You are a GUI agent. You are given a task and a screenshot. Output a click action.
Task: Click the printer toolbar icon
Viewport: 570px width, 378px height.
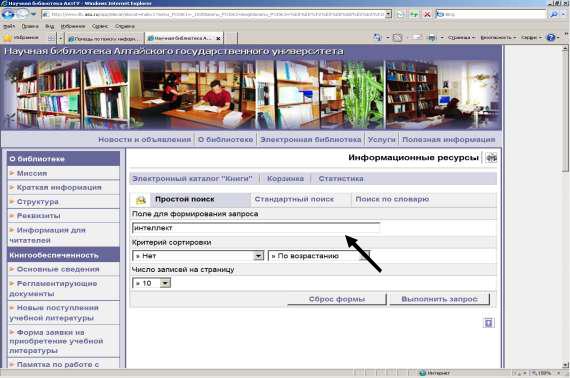coord(431,37)
